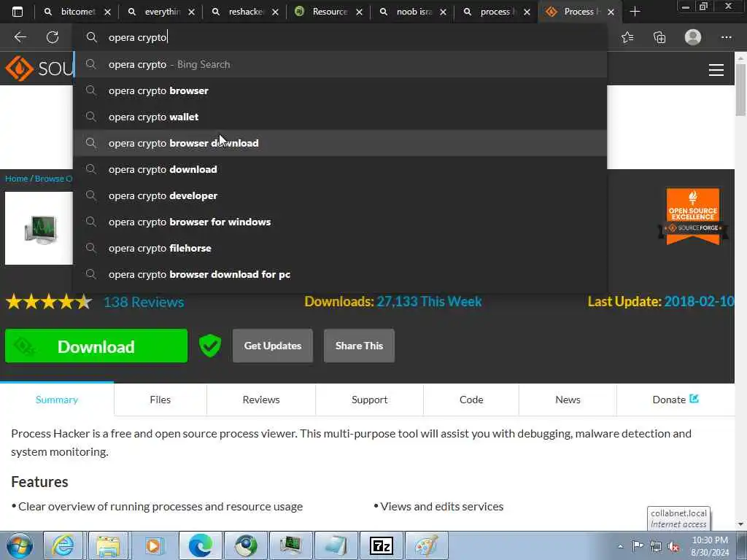Switch to the Resource tab

[x=323, y=12]
